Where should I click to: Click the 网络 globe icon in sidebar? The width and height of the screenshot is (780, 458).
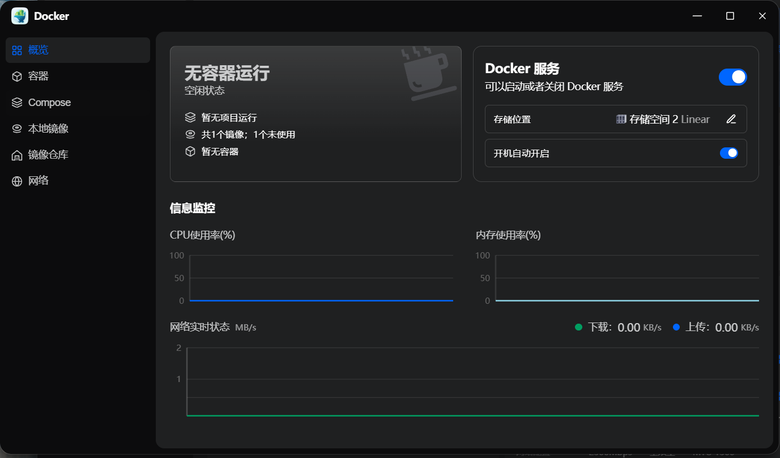coord(17,181)
